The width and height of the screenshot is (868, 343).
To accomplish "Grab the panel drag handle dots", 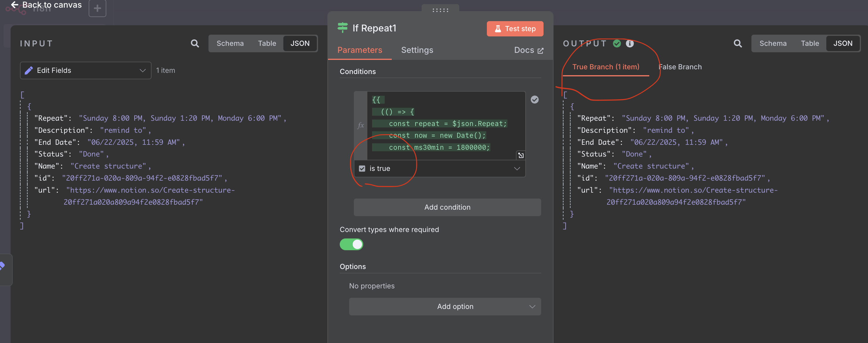I will coord(440,10).
